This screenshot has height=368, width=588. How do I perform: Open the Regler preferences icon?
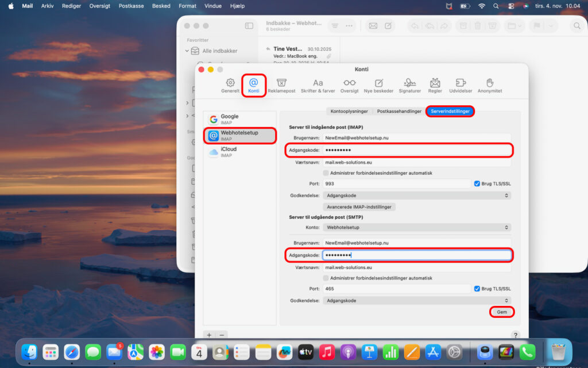pyautogui.click(x=435, y=85)
